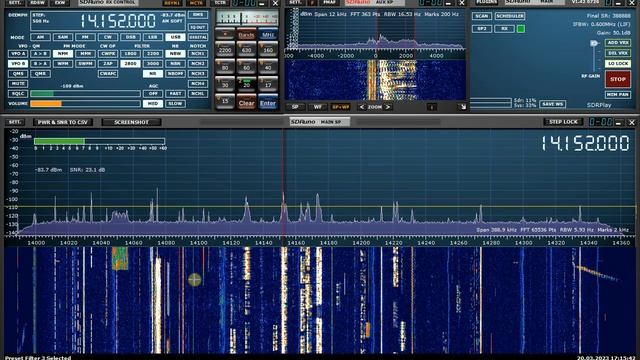Click the DEL VRX button
Screen dimensions: 640x360
pos(618,53)
